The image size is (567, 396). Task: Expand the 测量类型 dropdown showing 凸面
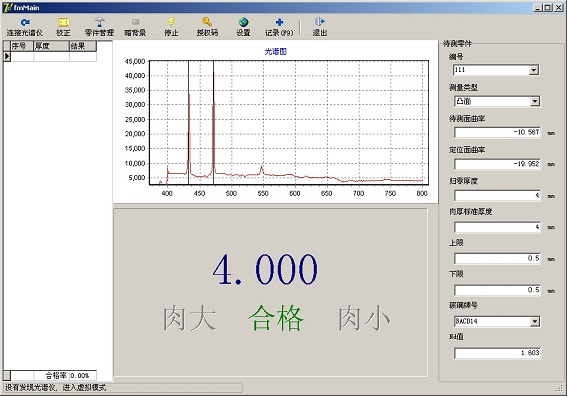(535, 101)
